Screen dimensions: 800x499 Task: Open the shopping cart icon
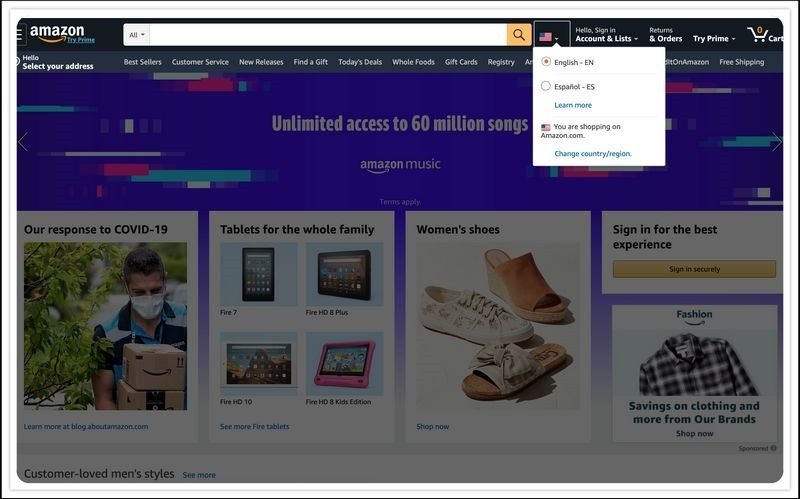tap(758, 35)
